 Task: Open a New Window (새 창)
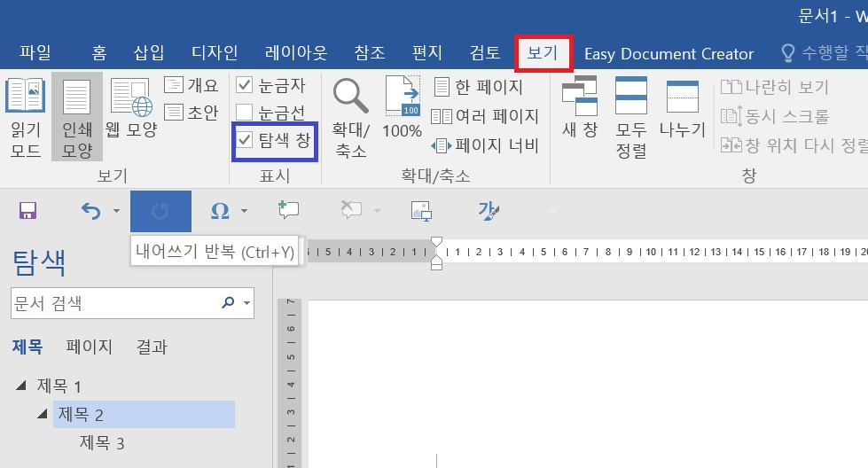coord(580,108)
